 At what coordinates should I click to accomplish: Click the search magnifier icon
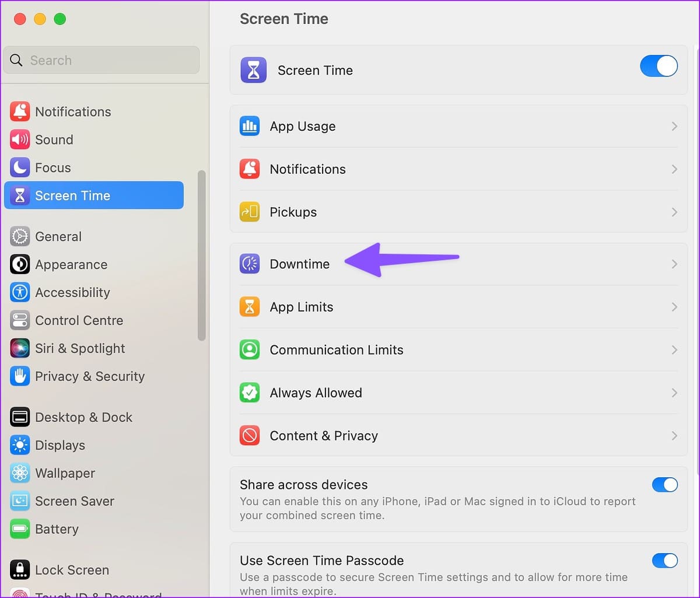(17, 60)
